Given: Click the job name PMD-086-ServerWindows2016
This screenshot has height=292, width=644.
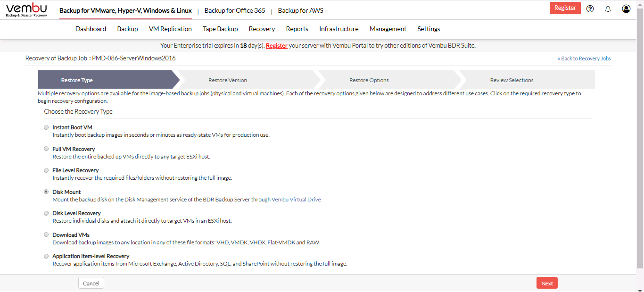Looking at the screenshot, I should pyautogui.click(x=134, y=58).
